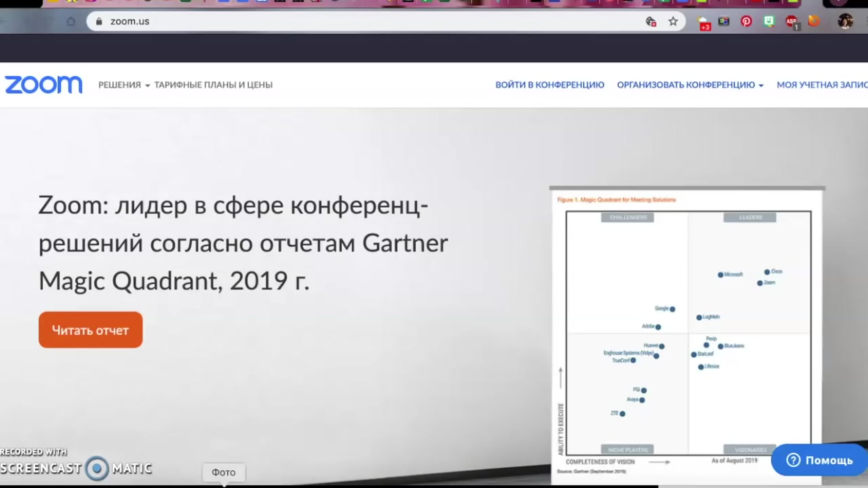The width and height of the screenshot is (868, 488).
Task: Click the orange circular extension icon
Action: coord(814,21)
